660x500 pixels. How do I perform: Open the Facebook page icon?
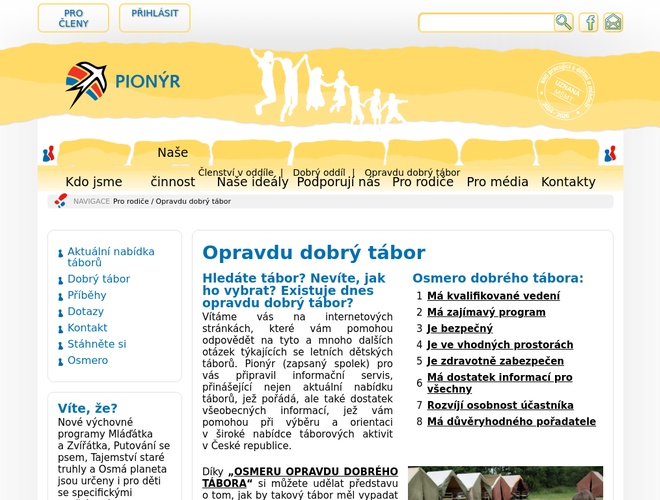point(589,22)
